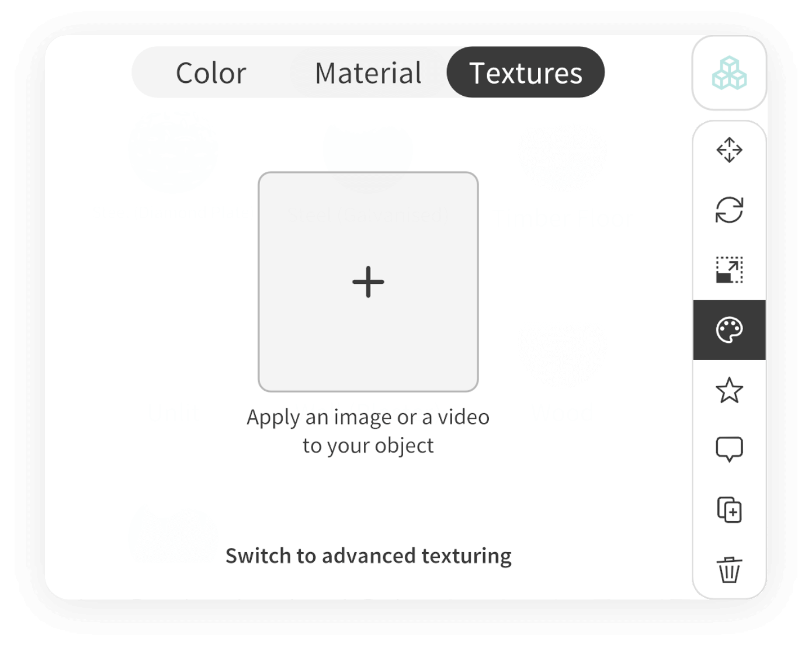Activate the appearance palette sidebar button
The height and width of the screenshot is (656, 812).
tap(729, 330)
